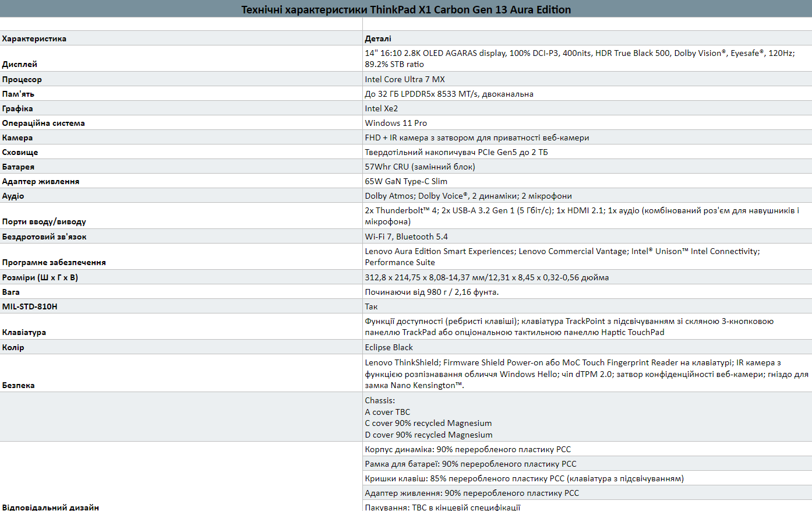Click the '2x Thunderbolt 4' ports cell
This screenshot has height=511, width=812.
[x=587, y=216]
